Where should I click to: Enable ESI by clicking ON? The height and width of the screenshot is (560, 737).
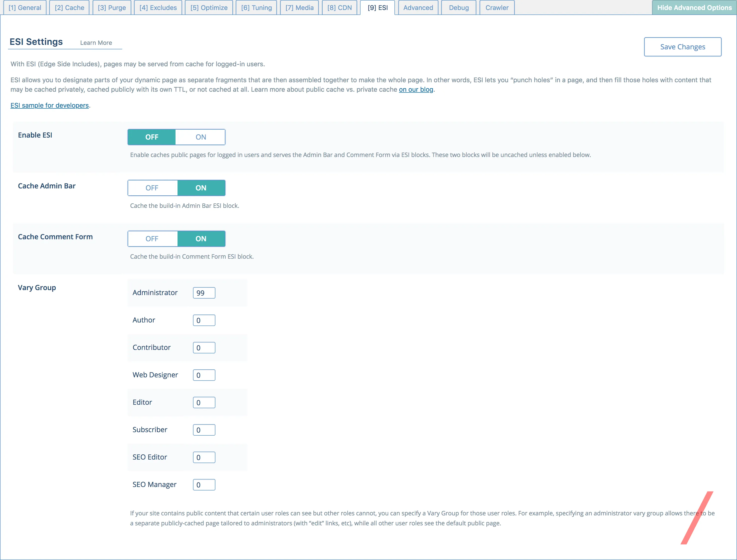point(200,137)
